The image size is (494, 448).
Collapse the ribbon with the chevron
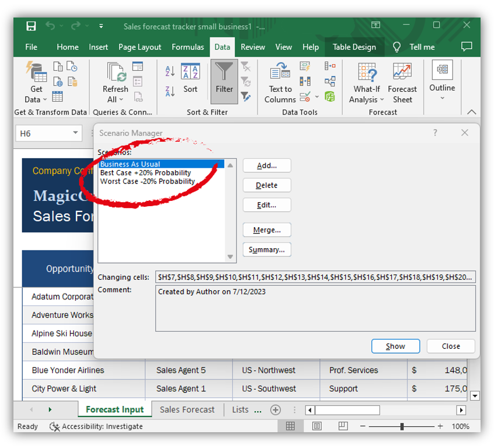pos(471,112)
